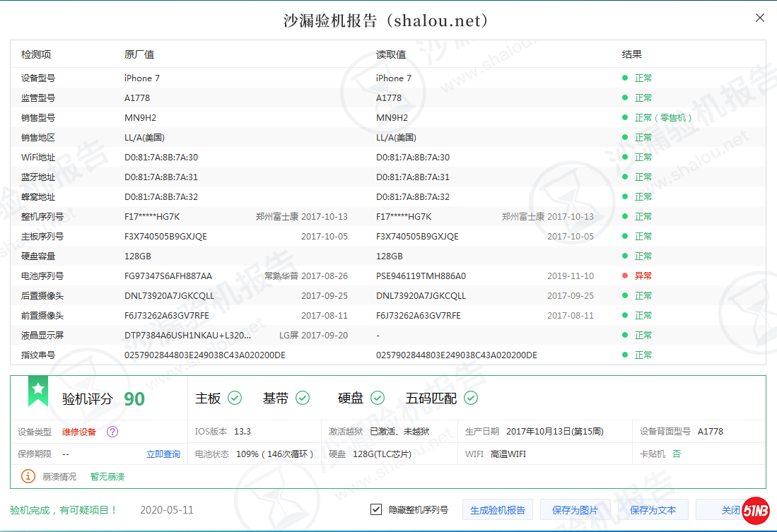Toggle the 隐藏整机序列号 checkbox
Viewport: 777px width, 532px height.
click(x=376, y=509)
